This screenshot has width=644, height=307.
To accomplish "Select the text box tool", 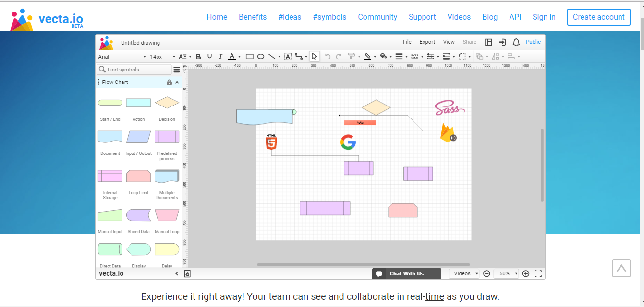I will [288, 57].
